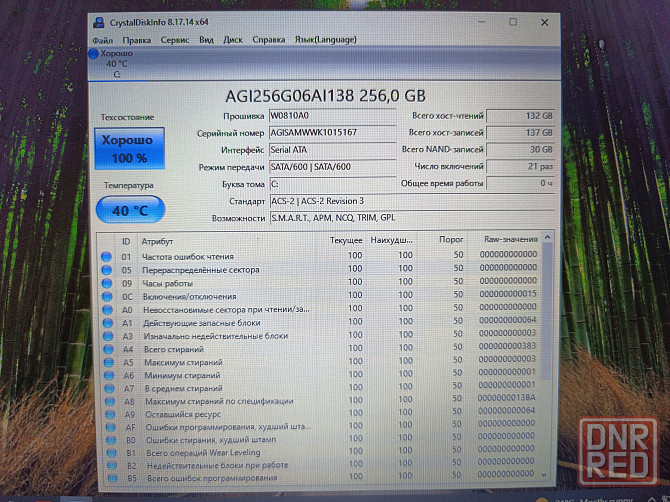Click the Raw-значения column header
670x502 pixels.
point(511,239)
